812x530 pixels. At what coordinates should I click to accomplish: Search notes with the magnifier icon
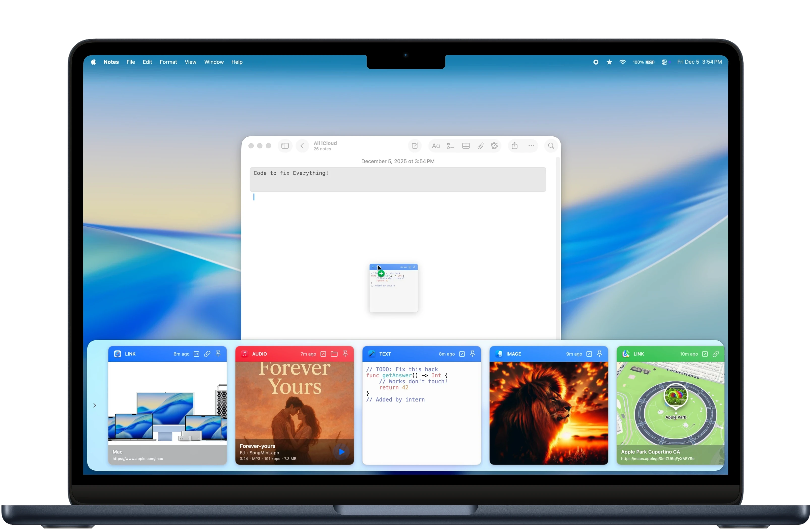[551, 146]
